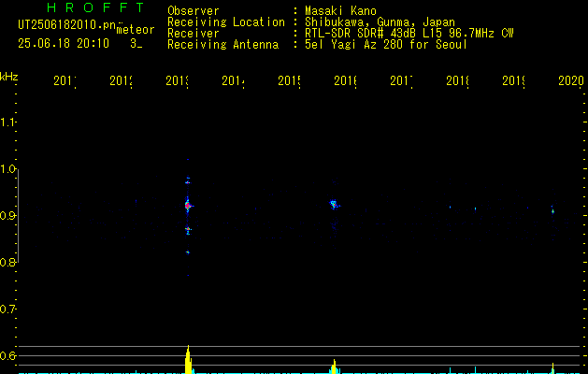Screen dimensions: 588x374
Task: Click the 2020 time axis label
Action: point(571,80)
